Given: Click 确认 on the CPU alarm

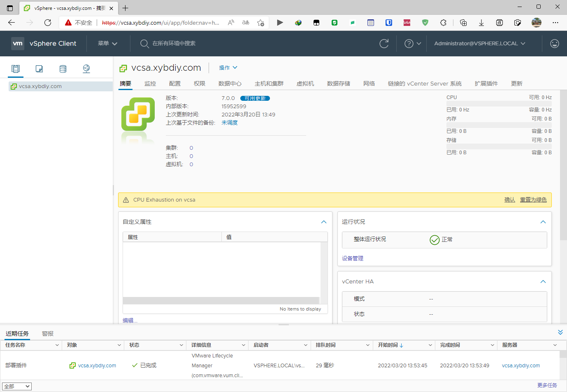Looking at the screenshot, I should click(x=510, y=199).
